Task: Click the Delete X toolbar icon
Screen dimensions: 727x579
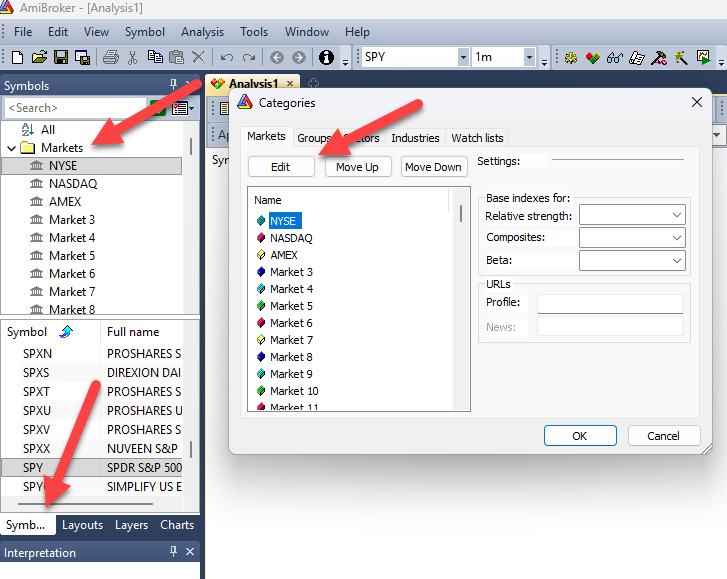Action: tap(198, 57)
